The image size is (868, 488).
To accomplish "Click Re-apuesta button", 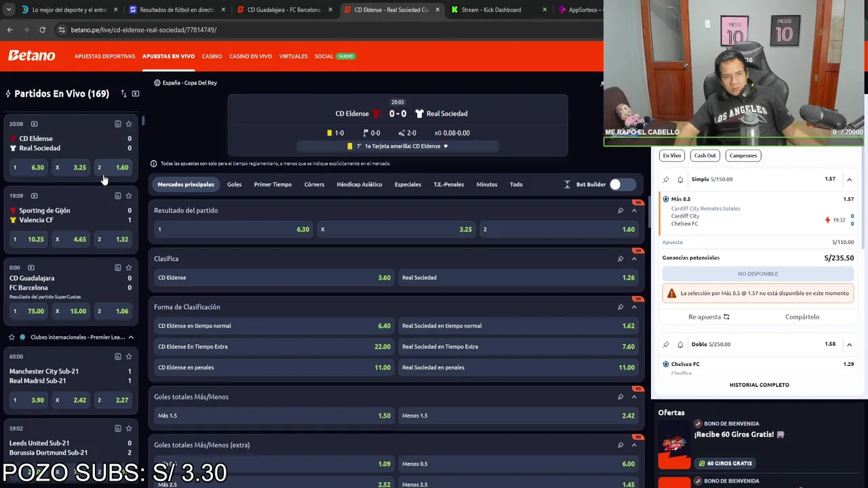I will click(x=709, y=317).
